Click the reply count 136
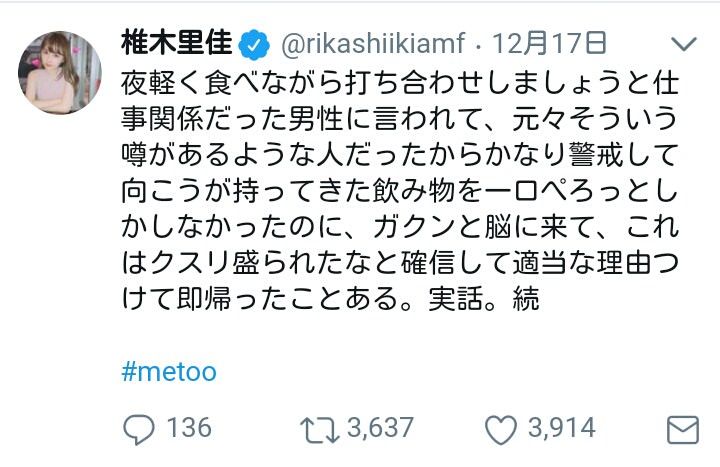Screen dimensions: 720x467 (x=188, y=429)
